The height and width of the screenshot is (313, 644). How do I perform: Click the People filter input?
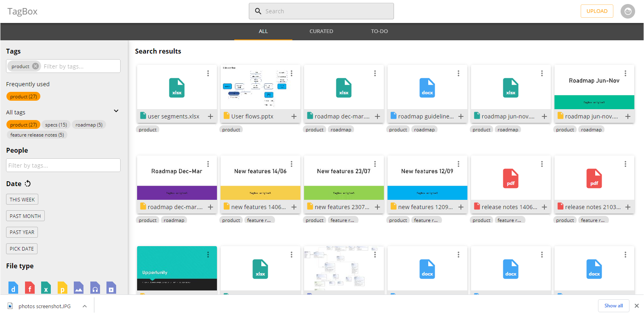[x=63, y=165]
